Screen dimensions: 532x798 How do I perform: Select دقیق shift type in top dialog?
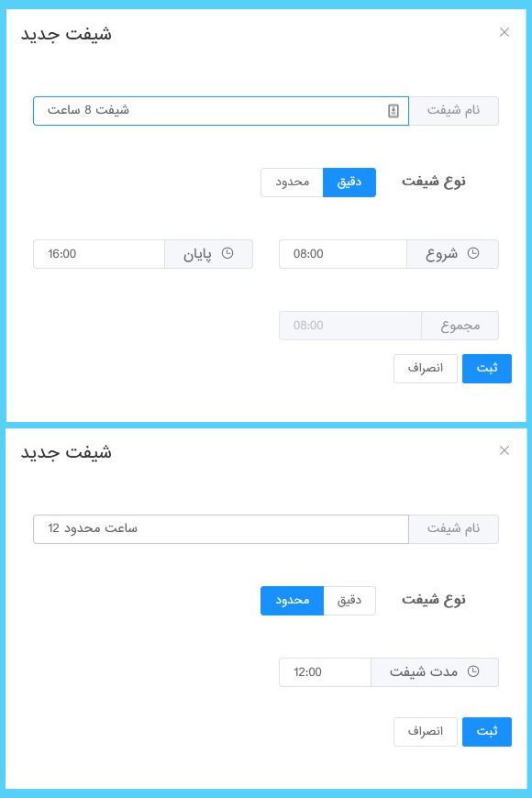point(349,182)
